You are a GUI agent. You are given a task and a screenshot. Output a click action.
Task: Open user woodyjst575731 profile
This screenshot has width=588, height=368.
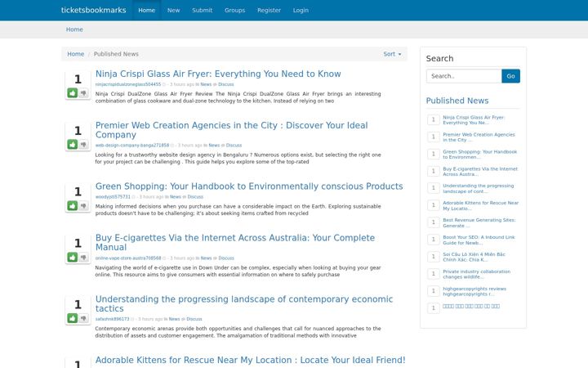pos(113,197)
